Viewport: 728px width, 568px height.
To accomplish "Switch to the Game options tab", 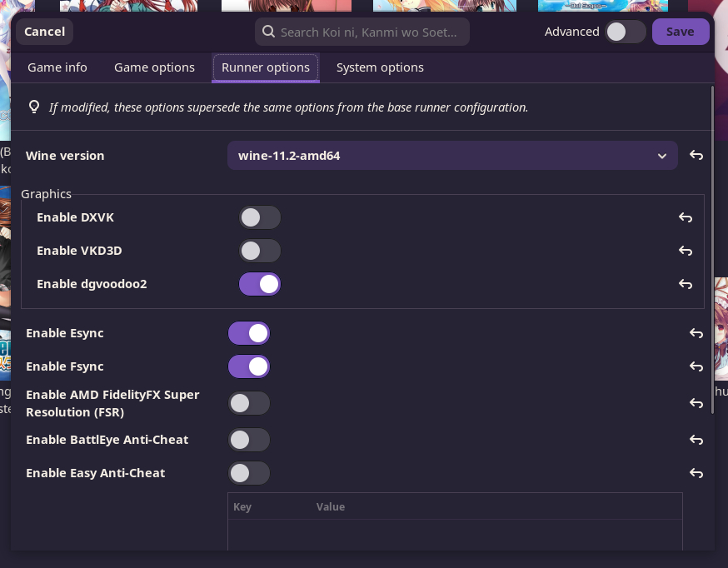I will point(154,67).
